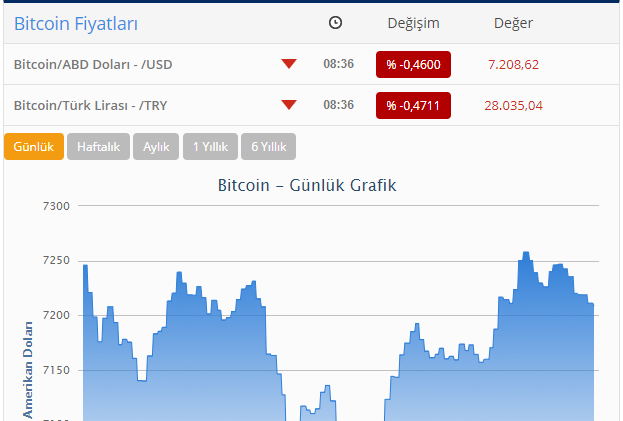Screen dimensions: 623x421
Task: Click red down arrow in USD row
Action: coord(289,64)
